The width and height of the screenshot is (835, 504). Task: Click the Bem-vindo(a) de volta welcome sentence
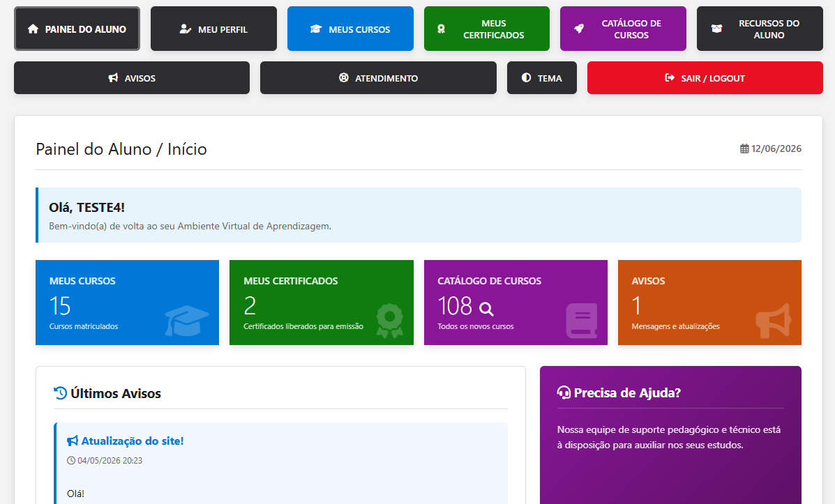pyautogui.click(x=190, y=226)
